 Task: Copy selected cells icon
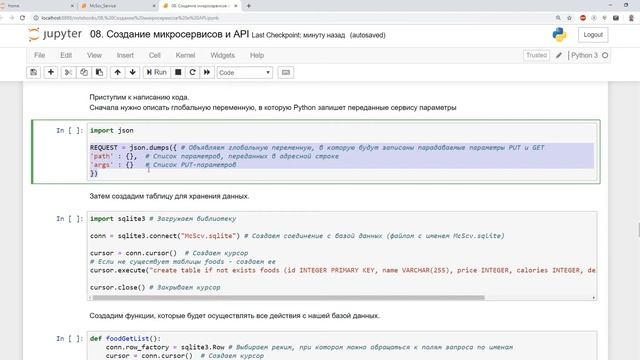(x=84, y=72)
